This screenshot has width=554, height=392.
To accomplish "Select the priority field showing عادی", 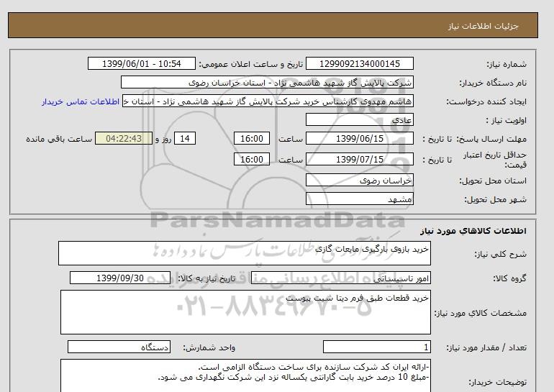I will click(x=359, y=119).
